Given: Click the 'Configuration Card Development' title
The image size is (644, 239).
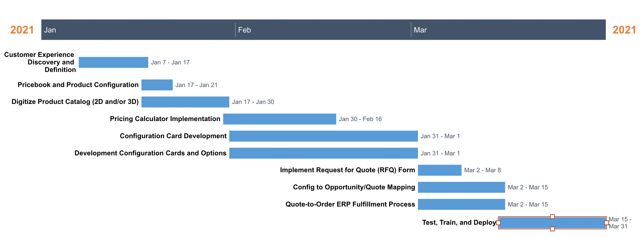Looking at the screenshot, I should [173, 136].
